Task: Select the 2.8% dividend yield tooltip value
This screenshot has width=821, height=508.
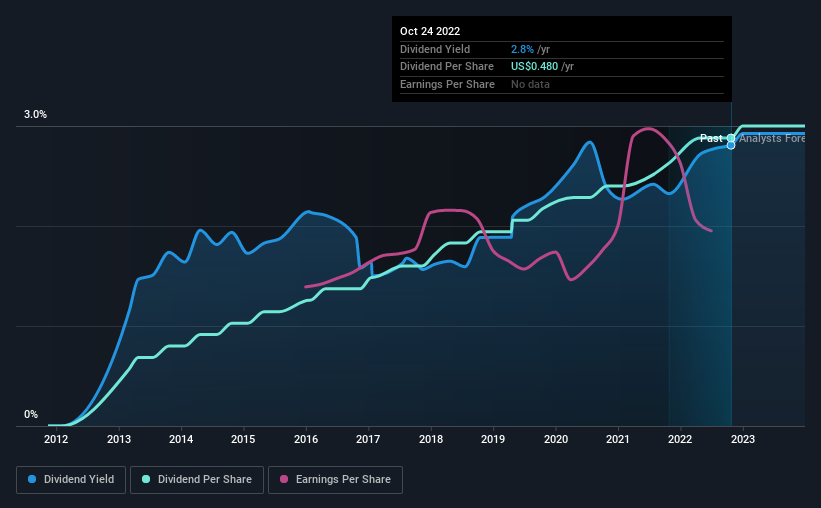Action: pos(521,49)
